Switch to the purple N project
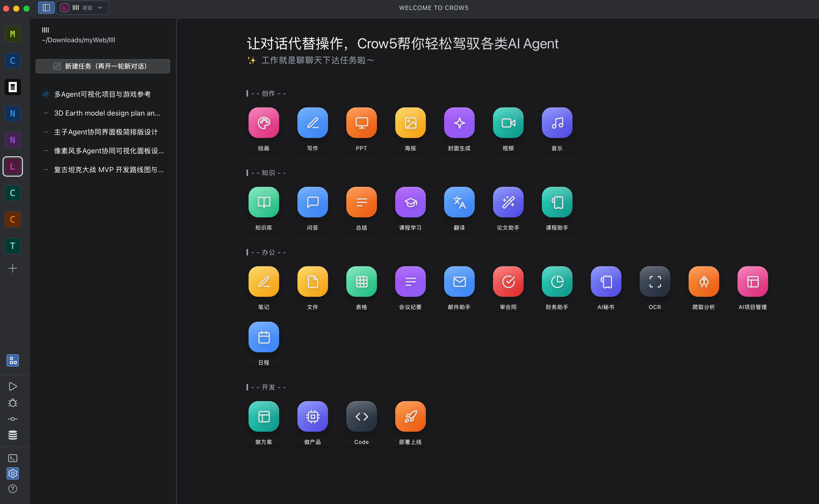Viewport: 819px width, 504px height. click(13, 140)
